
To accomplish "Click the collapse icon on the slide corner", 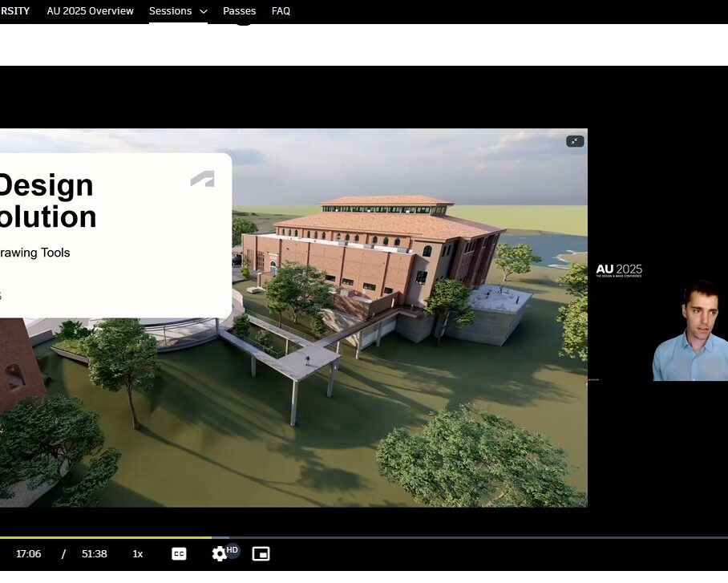I will click(575, 141).
